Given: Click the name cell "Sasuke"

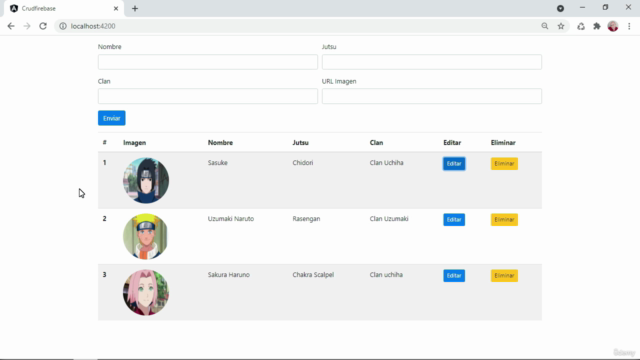Looking at the screenshot, I should [218, 162].
